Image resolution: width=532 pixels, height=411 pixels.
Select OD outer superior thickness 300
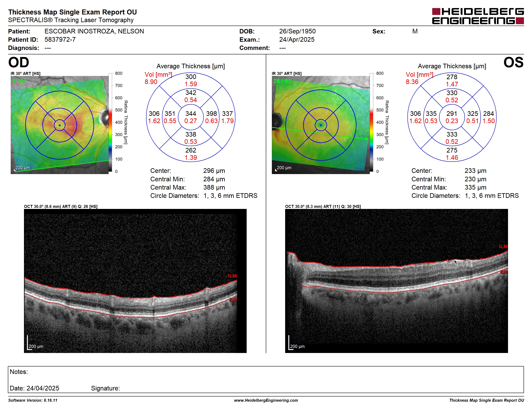(x=191, y=77)
